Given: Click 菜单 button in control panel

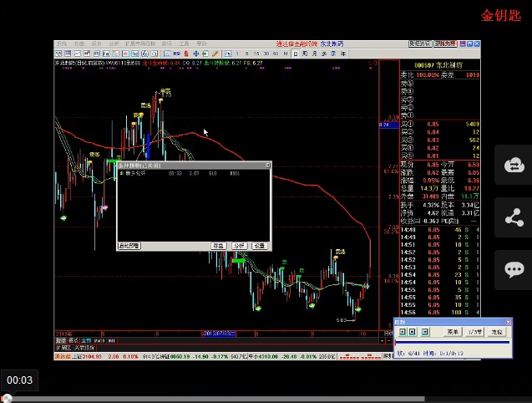Looking at the screenshot, I should coord(453,332).
